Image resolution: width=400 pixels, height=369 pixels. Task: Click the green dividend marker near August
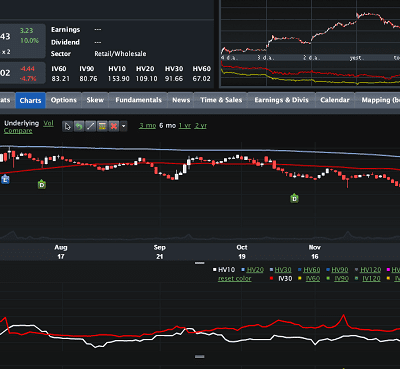point(42,184)
